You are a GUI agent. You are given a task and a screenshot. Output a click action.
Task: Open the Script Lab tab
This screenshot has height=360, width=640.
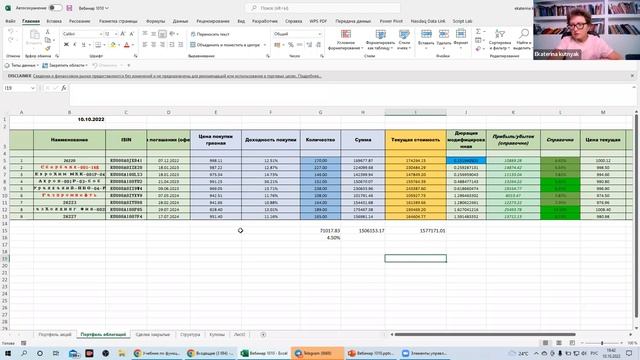tap(462, 21)
